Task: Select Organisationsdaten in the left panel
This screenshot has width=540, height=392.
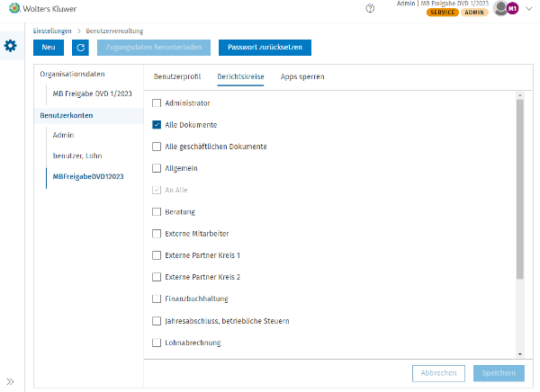Action: 72,74
